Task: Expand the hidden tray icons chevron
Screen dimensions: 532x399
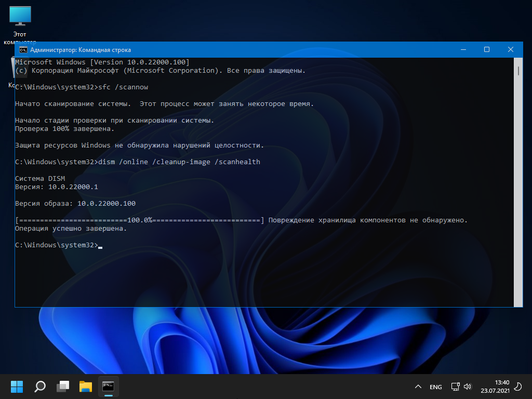Action: coord(418,387)
